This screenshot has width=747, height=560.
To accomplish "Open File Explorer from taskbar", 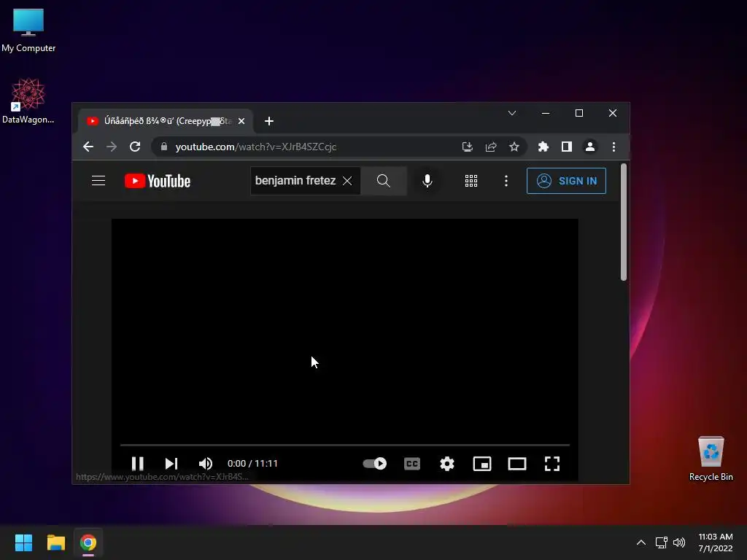I will pyautogui.click(x=55, y=542).
